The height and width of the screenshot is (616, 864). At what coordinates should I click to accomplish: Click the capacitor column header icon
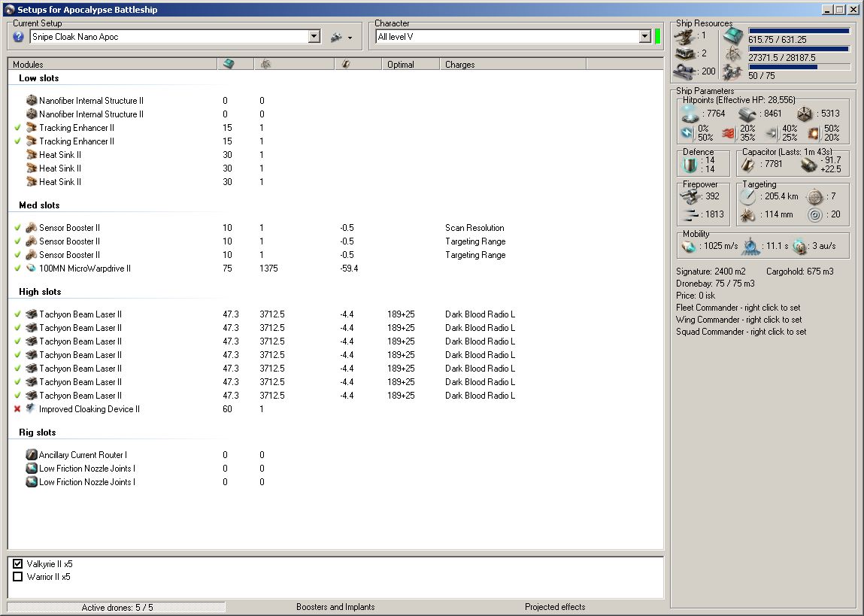[x=345, y=64]
